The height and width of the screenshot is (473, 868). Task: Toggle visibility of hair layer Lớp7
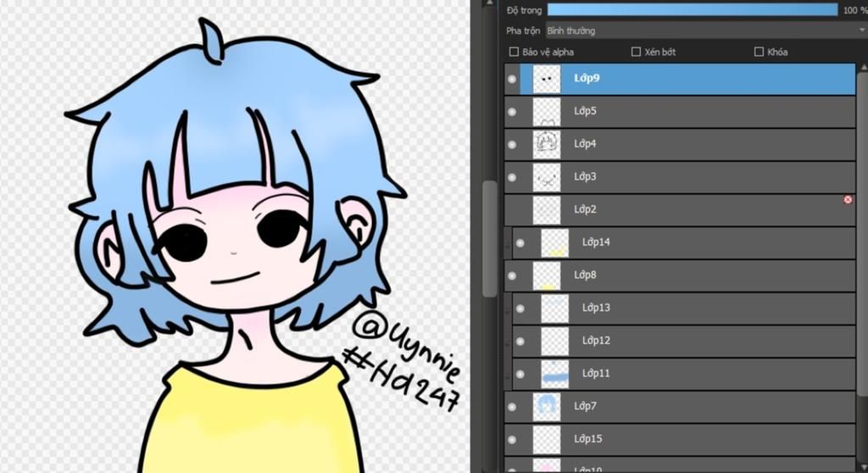point(512,407)
